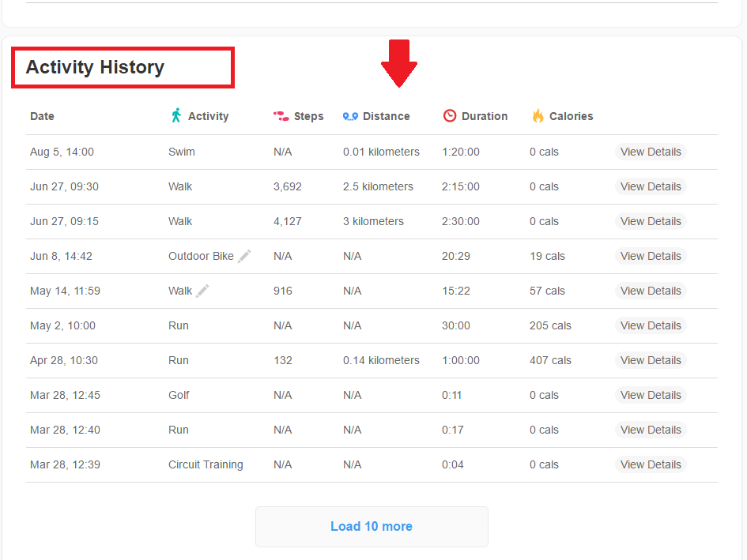The width and height of the screenshot is (747, 560).
Task: View Details for the Outdoor Bike activity
Action: (651, 256)
